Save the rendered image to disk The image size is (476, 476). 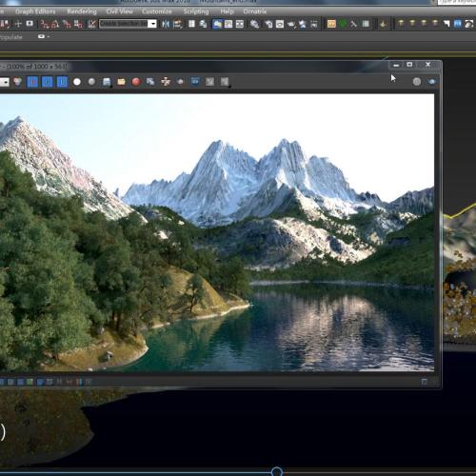[107, 82]
